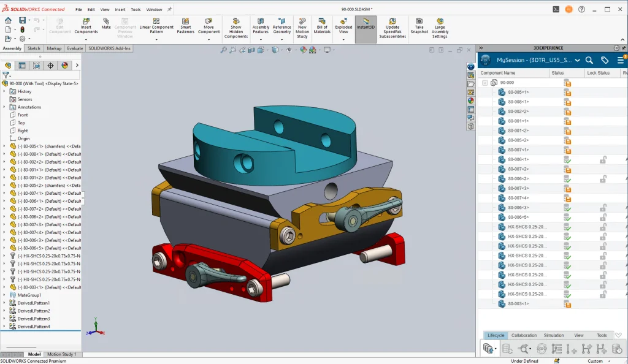Open the Insert menu

(x=120, y=10)
